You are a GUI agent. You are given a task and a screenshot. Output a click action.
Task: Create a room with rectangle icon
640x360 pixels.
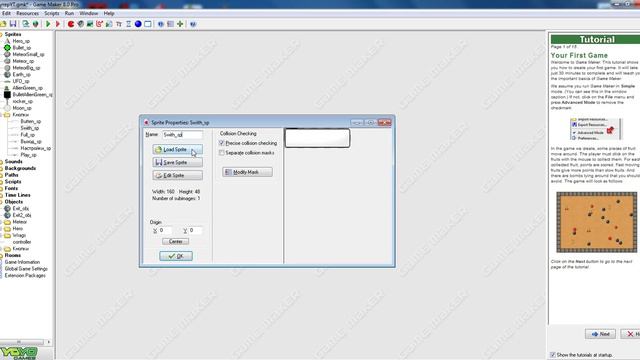point(148,24)
